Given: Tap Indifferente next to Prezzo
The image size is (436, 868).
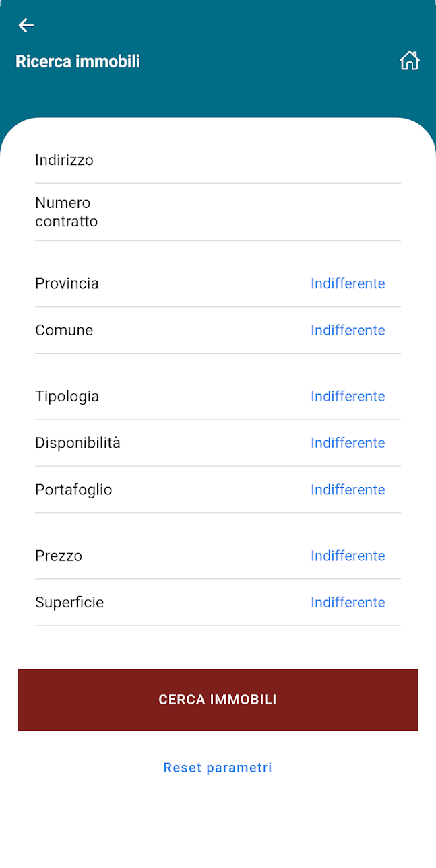Looking at the screenshot, I should [348, 556].
